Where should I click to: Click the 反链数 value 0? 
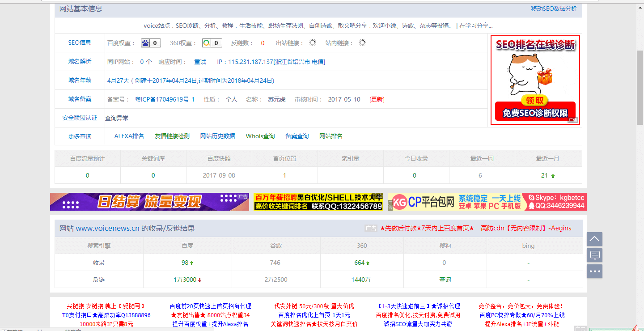(x=263, y=43)
